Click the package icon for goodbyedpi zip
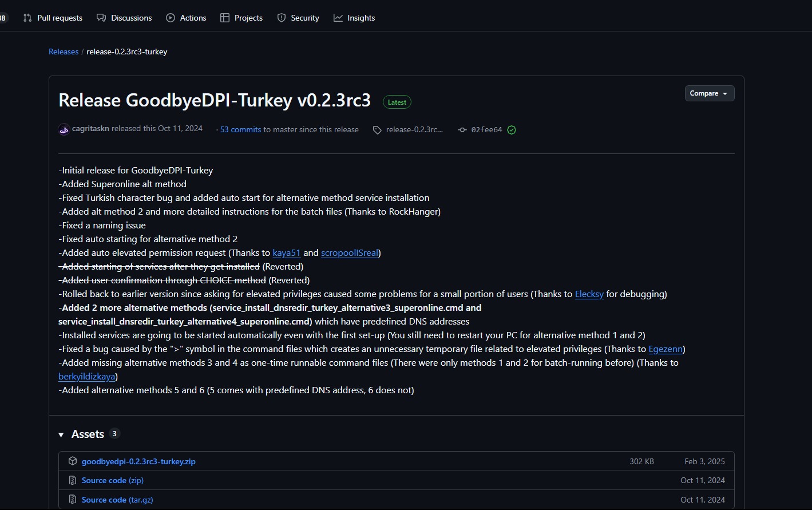Image resolution: width=812 pixels, height=510 pixels. pos(73,461)
